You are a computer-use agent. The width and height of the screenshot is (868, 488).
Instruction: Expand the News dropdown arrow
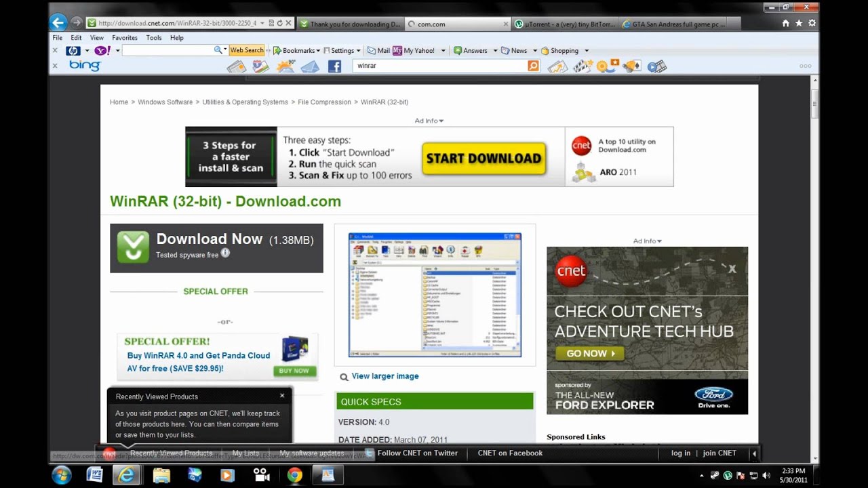pos(534,51)
